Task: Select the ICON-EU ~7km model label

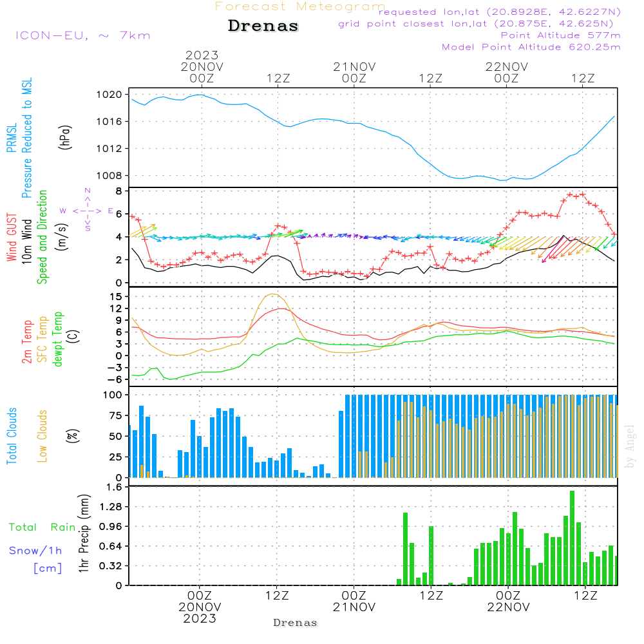Action: point(82,35)
